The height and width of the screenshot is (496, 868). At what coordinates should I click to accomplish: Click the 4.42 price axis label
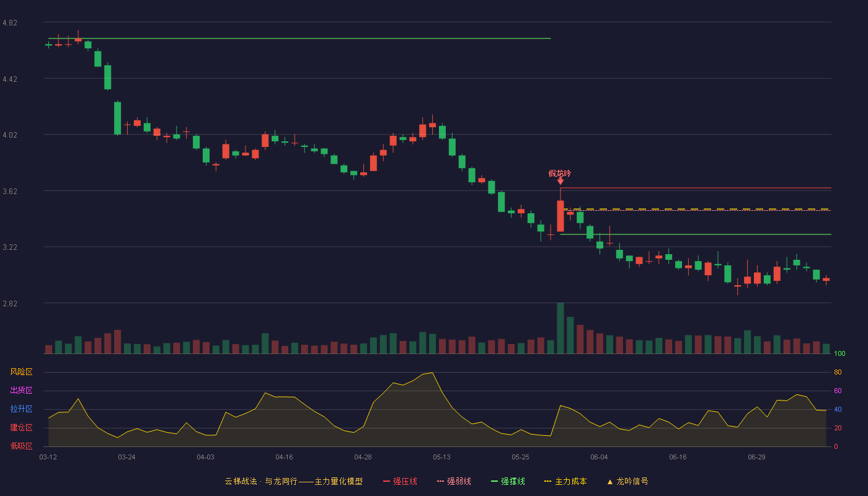click(10, 79)
